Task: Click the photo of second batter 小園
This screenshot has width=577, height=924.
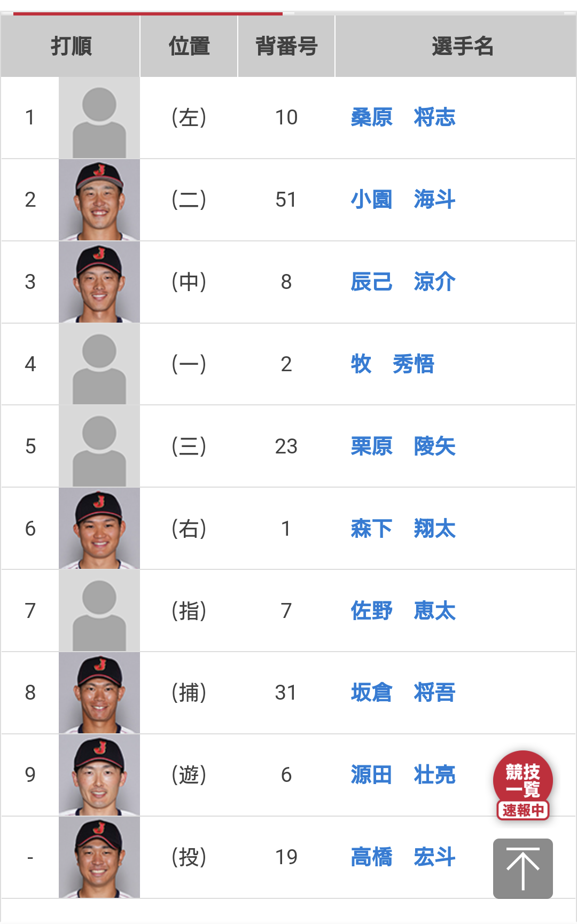Action: 99,200
